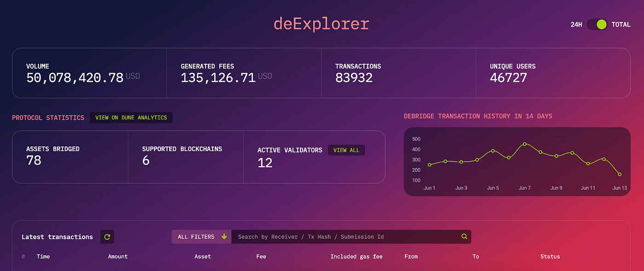The image size is (644, 271).
Task: Click the Jun 13 data point on chart
Action: [x=620, y=175]
